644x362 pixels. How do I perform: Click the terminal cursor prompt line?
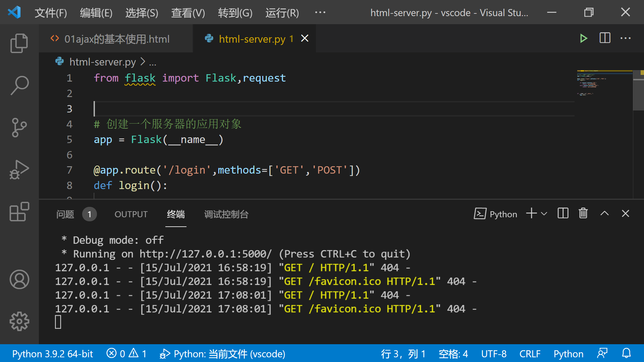pos(58,322)
